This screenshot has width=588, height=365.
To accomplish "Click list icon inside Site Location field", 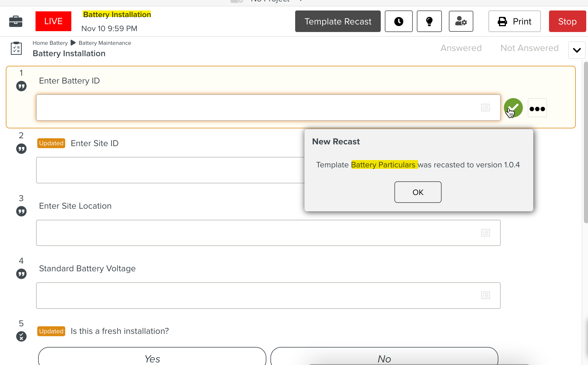I will click(485, 233).
